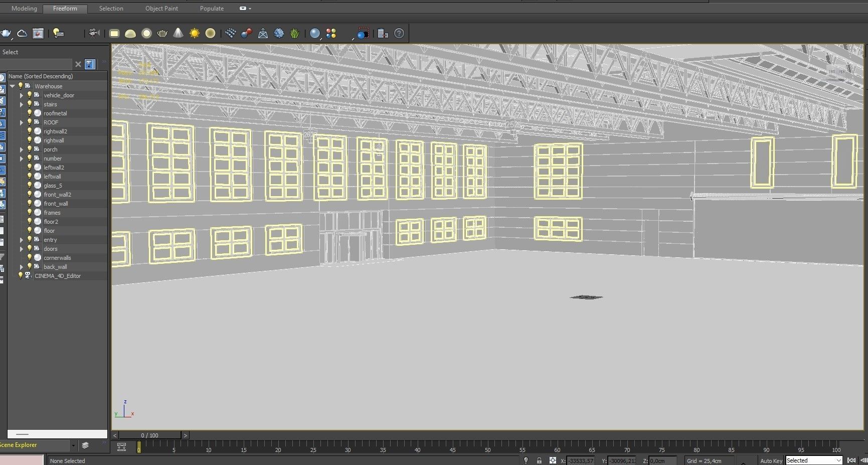The height and width of the screenshot is (465, 868).
Task: Open the Rendered Frame Window icon
Action: coord(38,34)
